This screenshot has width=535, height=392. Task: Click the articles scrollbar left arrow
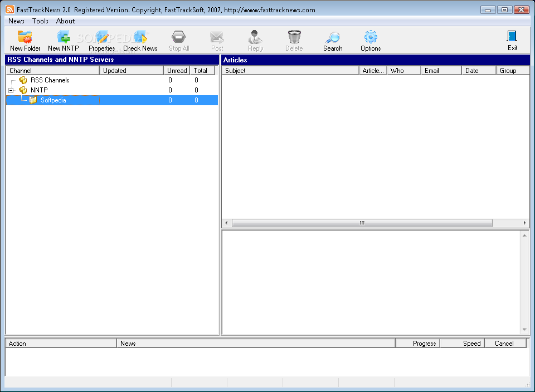[x=226, y=223]
